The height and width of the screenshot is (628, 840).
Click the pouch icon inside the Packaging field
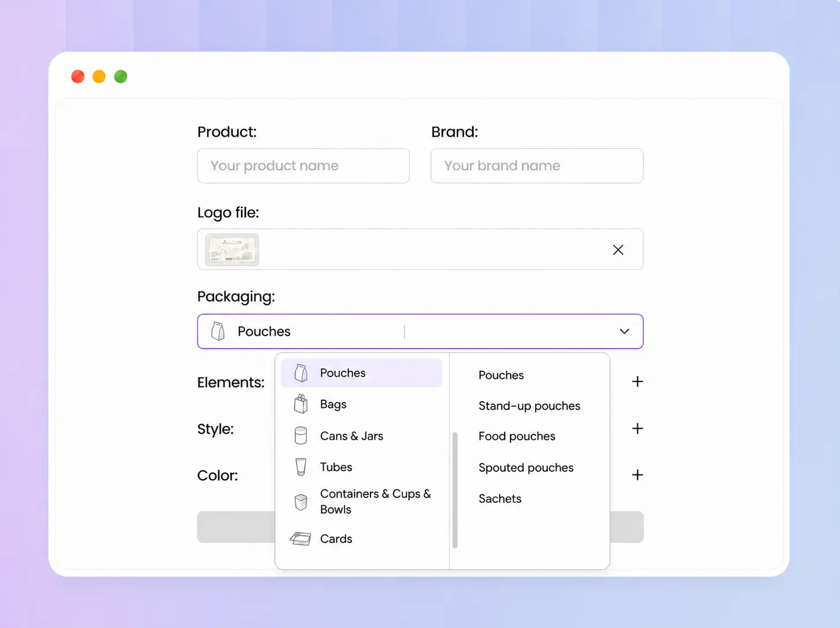218,331
